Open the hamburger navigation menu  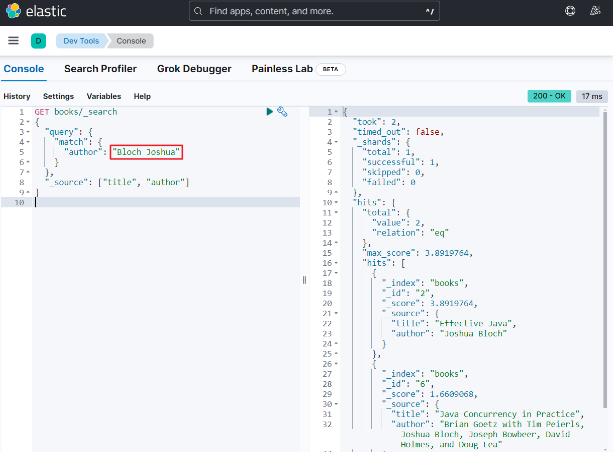click(x=13, y=41)
